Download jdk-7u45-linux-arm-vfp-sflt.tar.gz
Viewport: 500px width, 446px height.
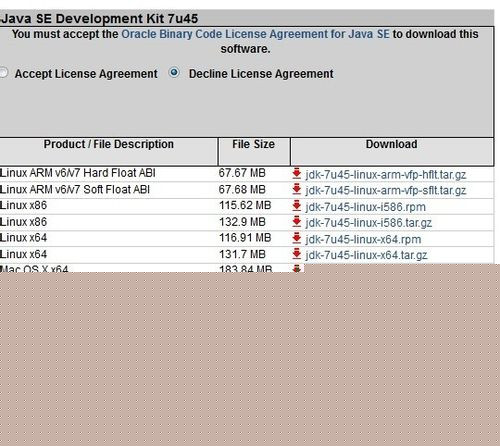pos(386,191)
